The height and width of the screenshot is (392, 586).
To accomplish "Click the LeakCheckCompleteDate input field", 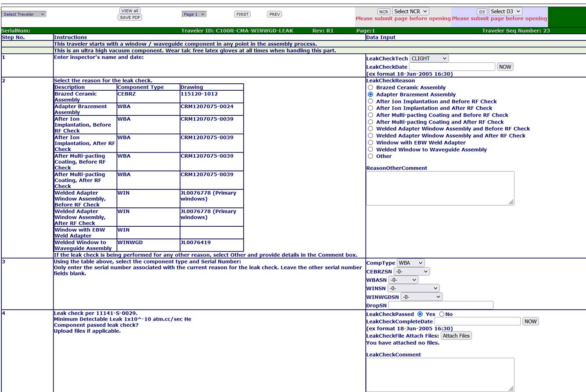I will [x=478, y=321].
